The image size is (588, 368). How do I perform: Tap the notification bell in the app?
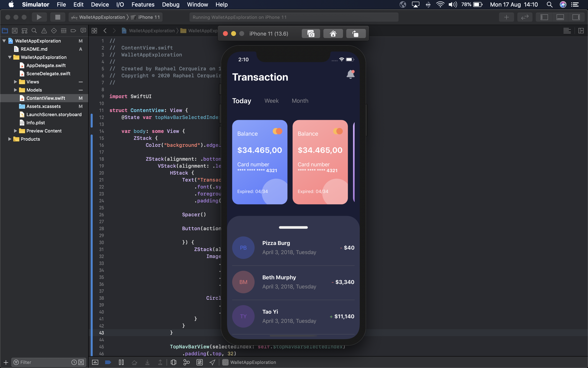[x=350, y=74]
